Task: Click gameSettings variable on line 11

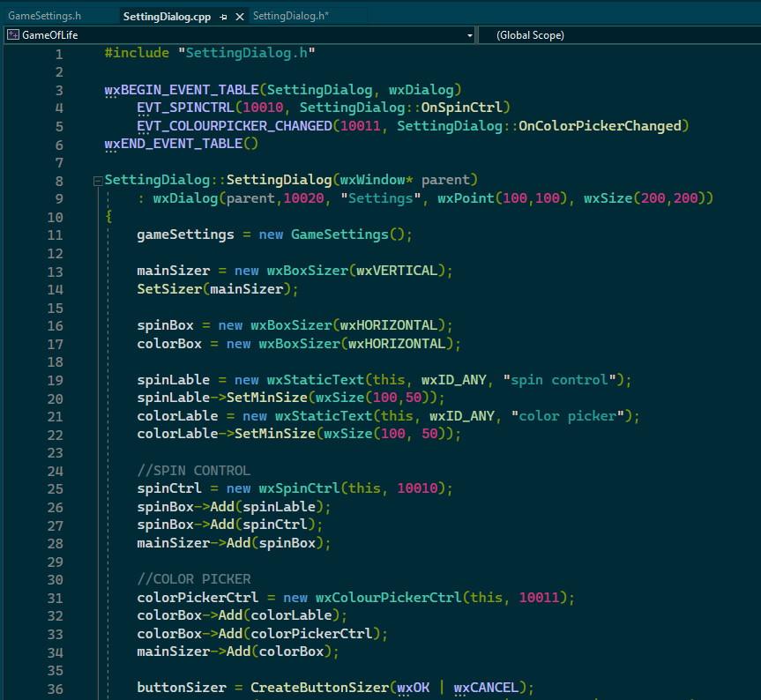Action: [185, 235]
